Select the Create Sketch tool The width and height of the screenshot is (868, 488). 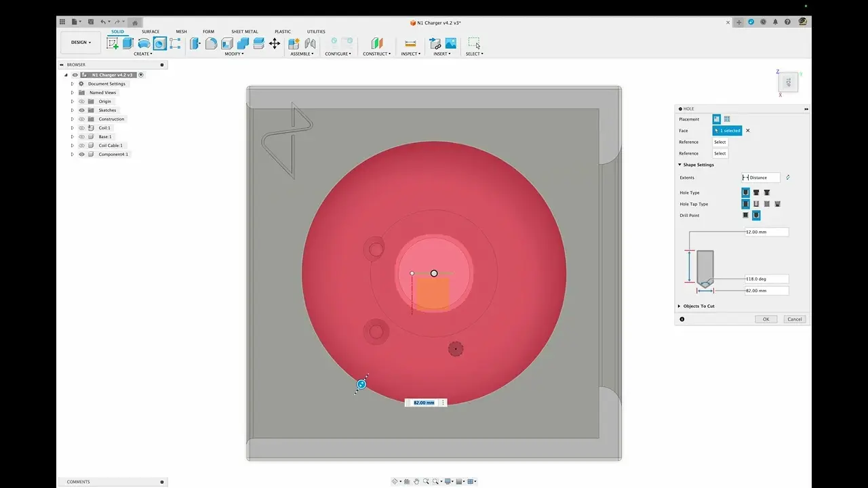[113, 43]
